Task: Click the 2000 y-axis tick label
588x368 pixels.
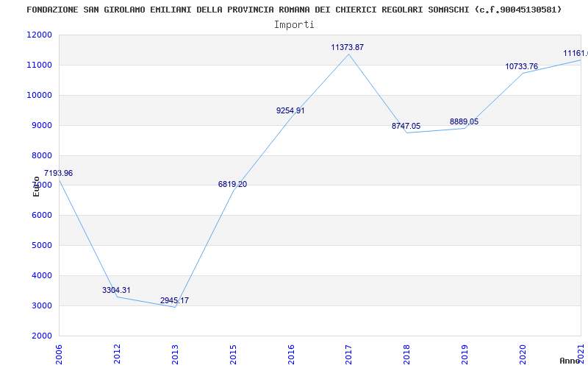Action: coord(41,336)
